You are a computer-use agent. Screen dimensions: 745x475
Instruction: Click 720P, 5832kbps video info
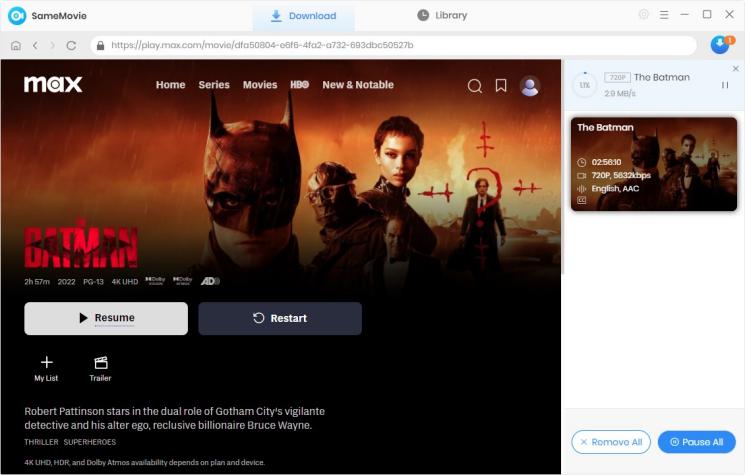click(621, 176)
